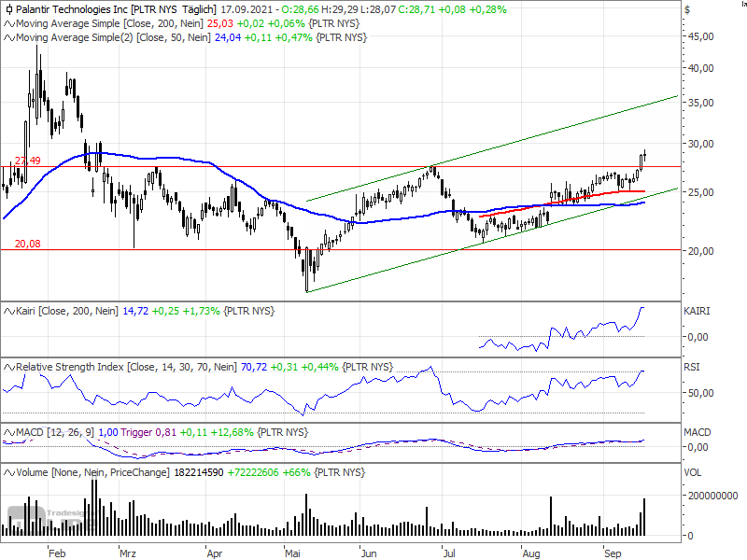Screen dimensions: 747x560
Task: Click the line icon beside the MACD label
Action: pos(9,432)
